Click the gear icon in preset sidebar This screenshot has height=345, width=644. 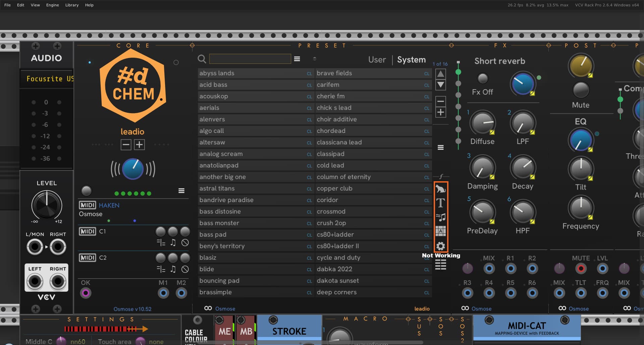point(440,246)
